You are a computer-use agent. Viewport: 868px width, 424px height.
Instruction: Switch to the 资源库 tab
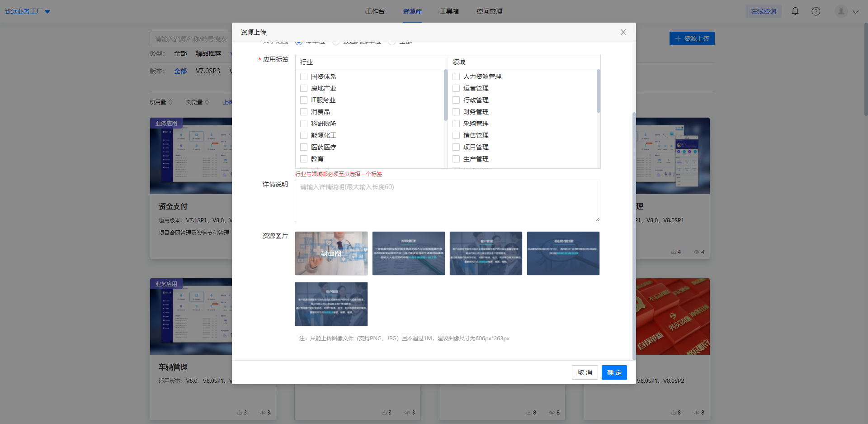(412, 11)
